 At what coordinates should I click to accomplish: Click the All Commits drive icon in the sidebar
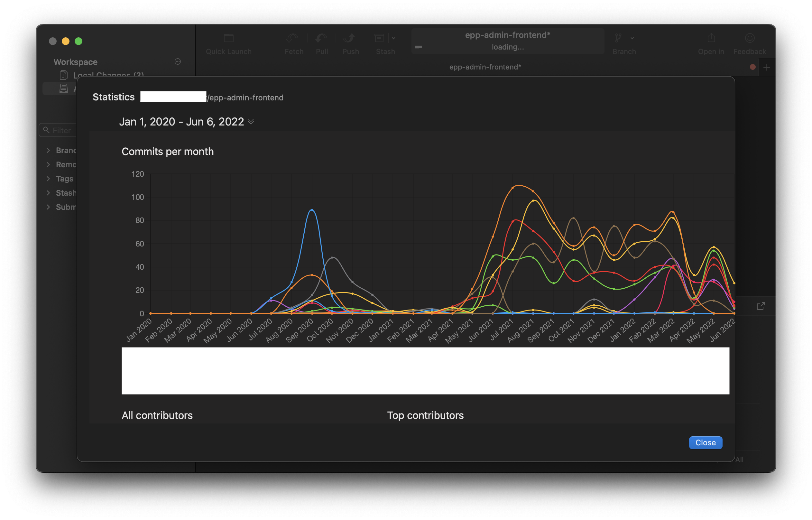63,88
